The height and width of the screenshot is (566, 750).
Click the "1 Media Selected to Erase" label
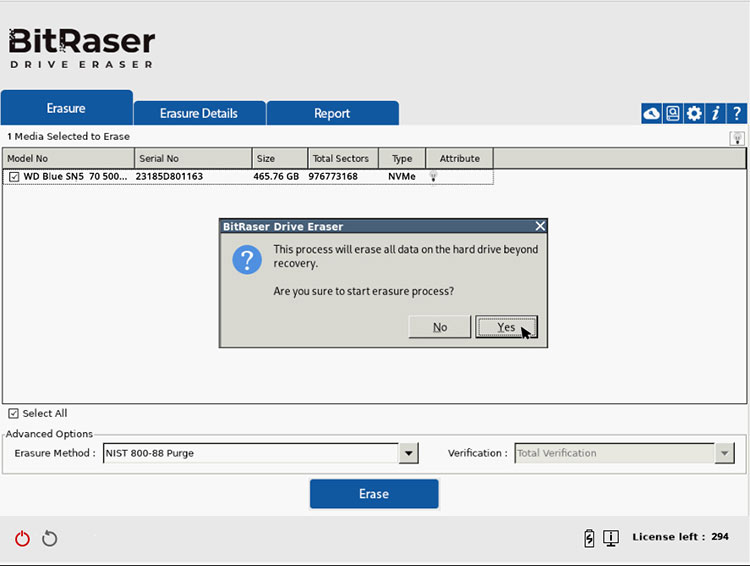click(x=68, y=136)
